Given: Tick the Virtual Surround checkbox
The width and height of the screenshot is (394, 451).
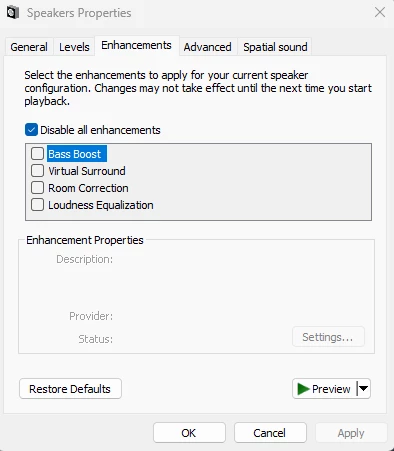Looking at the screenshot, I should 37,171.
